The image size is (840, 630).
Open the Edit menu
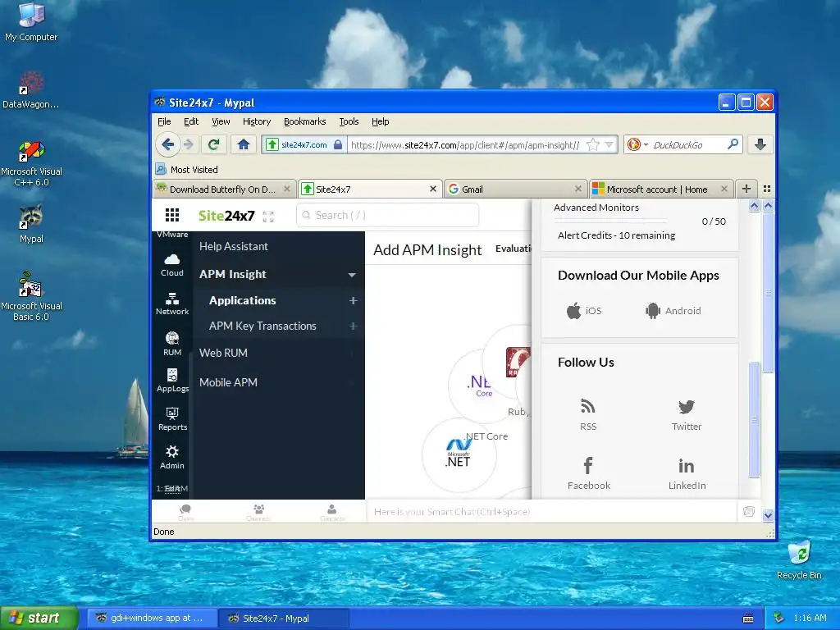190,121
